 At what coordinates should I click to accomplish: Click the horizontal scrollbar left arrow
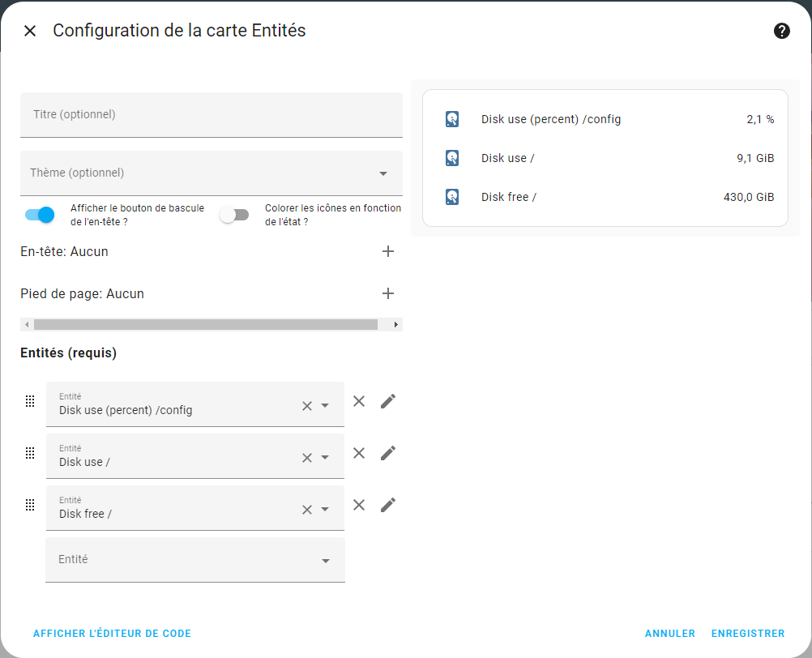[27, 325]
